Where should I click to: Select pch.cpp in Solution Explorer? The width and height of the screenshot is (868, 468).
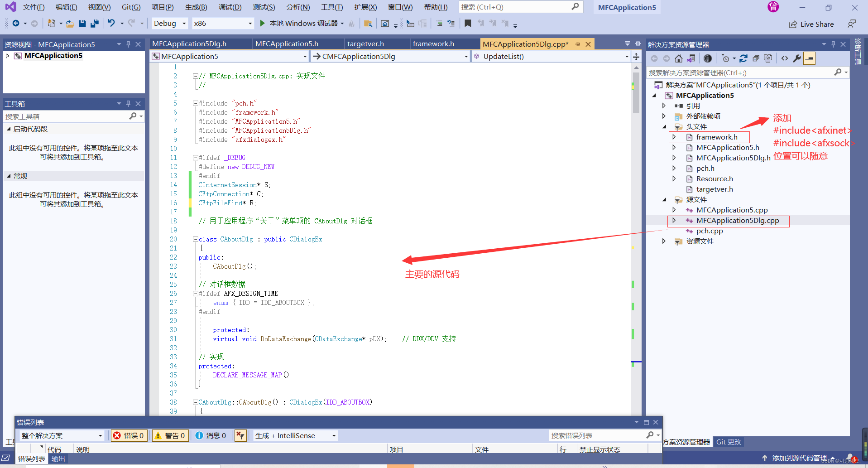710,231
